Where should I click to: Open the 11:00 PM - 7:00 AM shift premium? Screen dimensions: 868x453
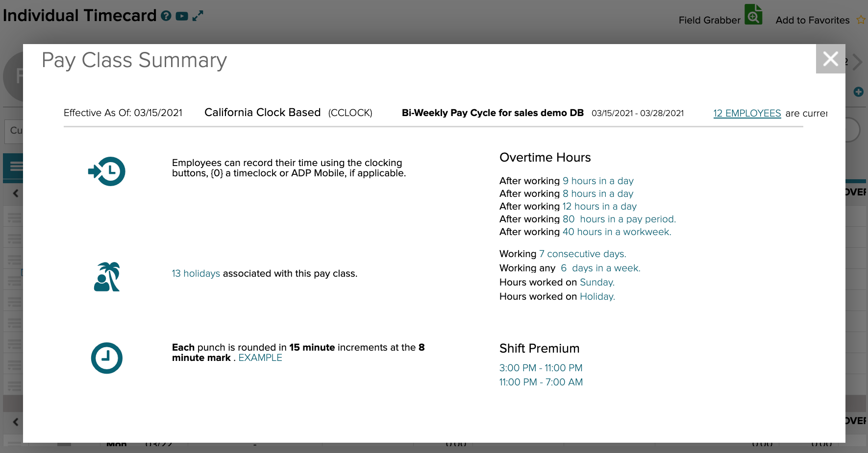coord(541,382)
